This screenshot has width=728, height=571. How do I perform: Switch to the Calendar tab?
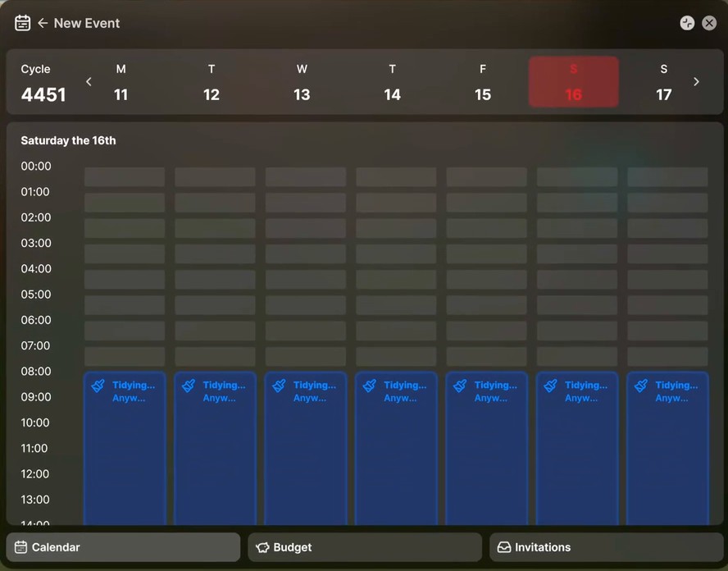pyautogui.click(x=123, y=547)
